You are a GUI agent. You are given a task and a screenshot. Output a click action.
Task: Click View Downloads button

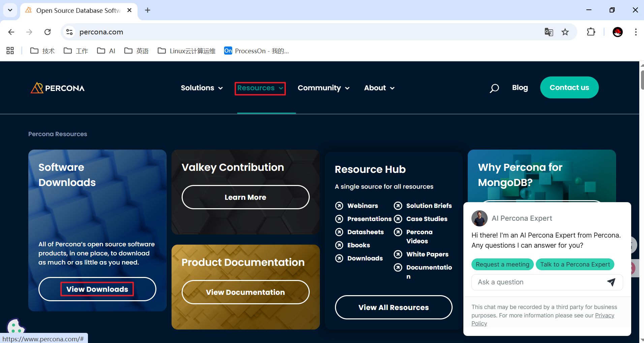[x=97, y=289]
